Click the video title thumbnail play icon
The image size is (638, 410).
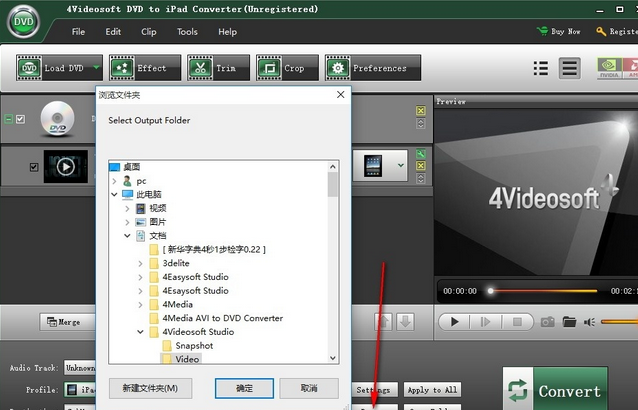[x=66, y=166]
